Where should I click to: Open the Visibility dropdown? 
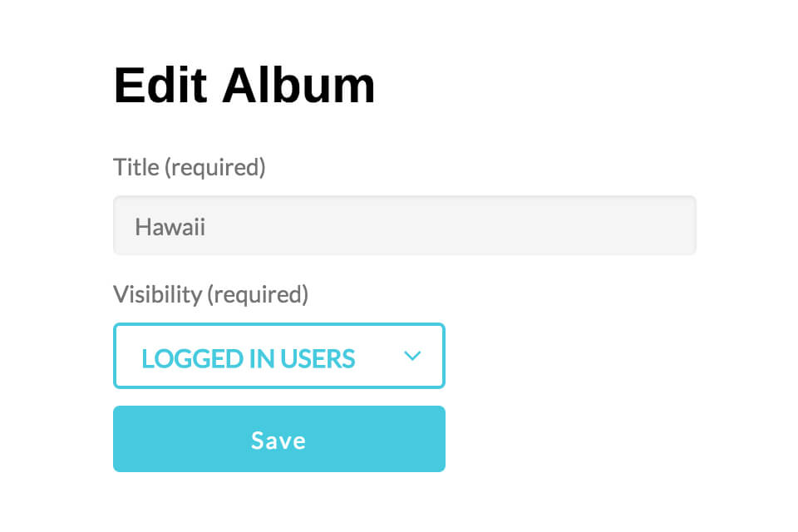coord(278,356)
